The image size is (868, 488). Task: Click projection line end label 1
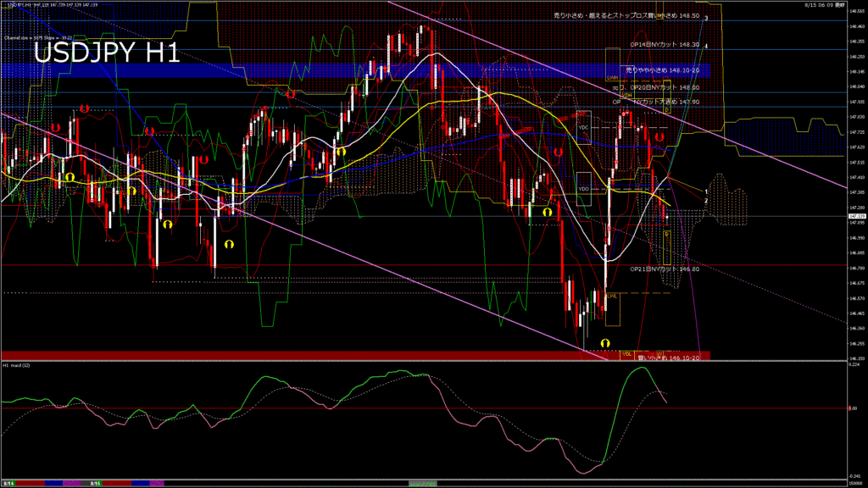[706, 191]
